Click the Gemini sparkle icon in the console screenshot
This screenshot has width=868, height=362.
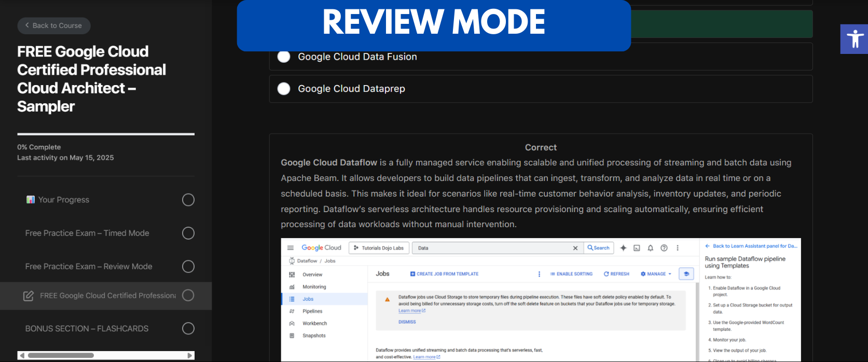click(x=623, y=248)
